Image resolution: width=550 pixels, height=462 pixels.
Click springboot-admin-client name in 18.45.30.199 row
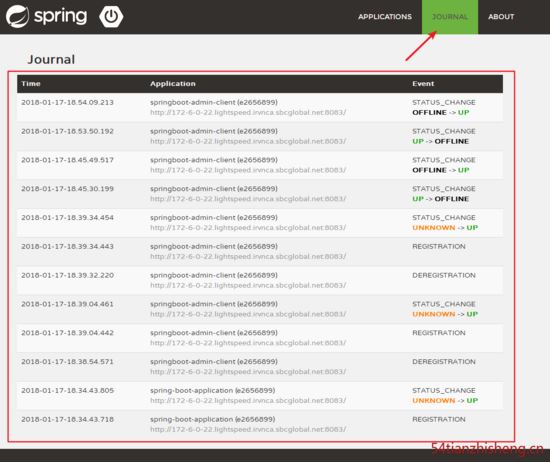pyautogui.click(x=214, y=189)
